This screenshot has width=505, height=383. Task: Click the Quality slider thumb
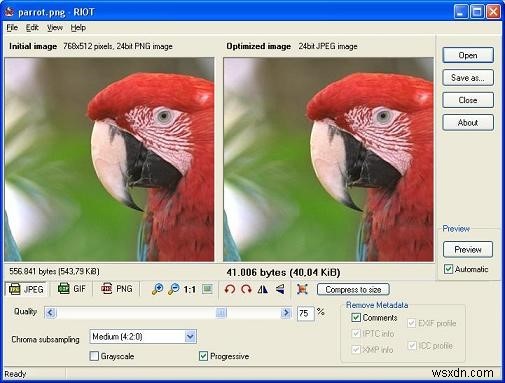tap(221, 313)
